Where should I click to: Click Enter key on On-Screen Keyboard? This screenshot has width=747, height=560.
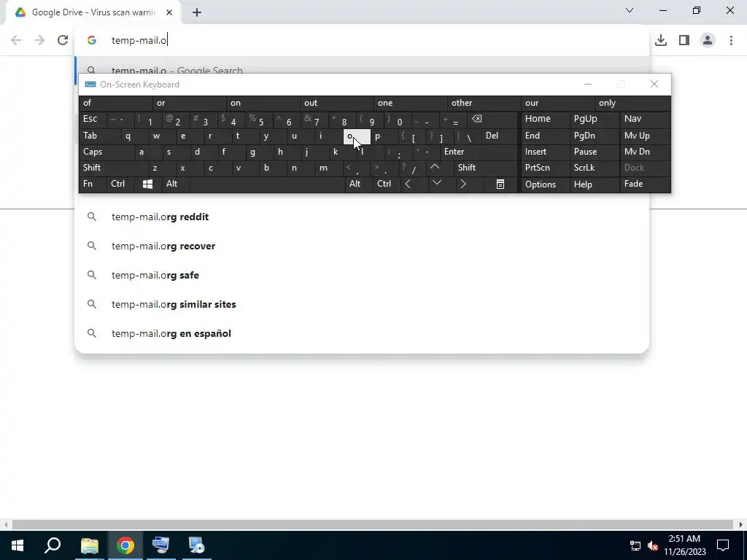[479, 152]
